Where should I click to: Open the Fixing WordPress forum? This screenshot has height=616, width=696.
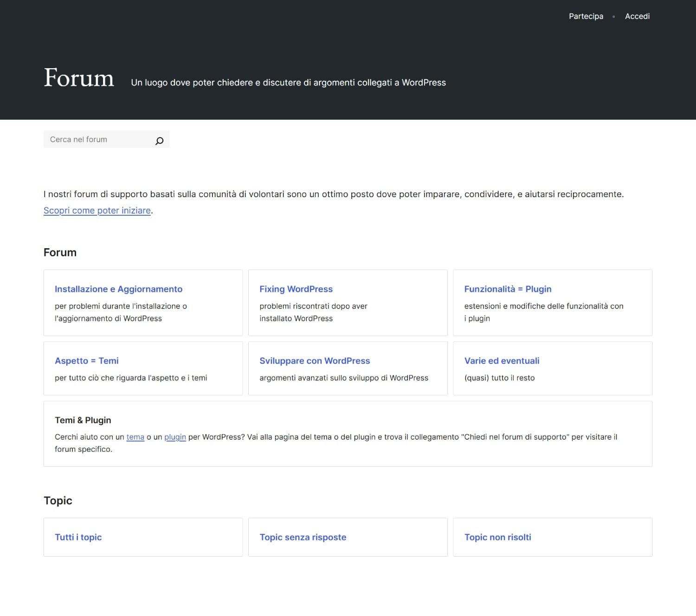296,289
